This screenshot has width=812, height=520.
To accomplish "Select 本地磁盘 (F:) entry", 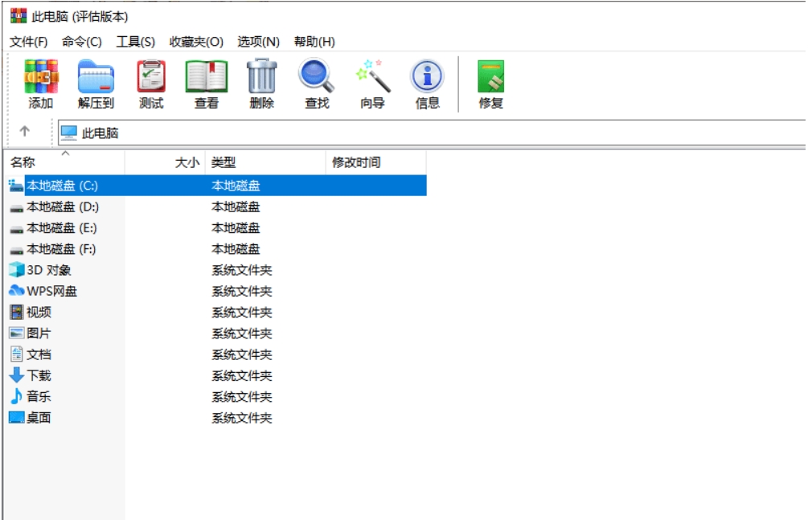I will (61, 249).
